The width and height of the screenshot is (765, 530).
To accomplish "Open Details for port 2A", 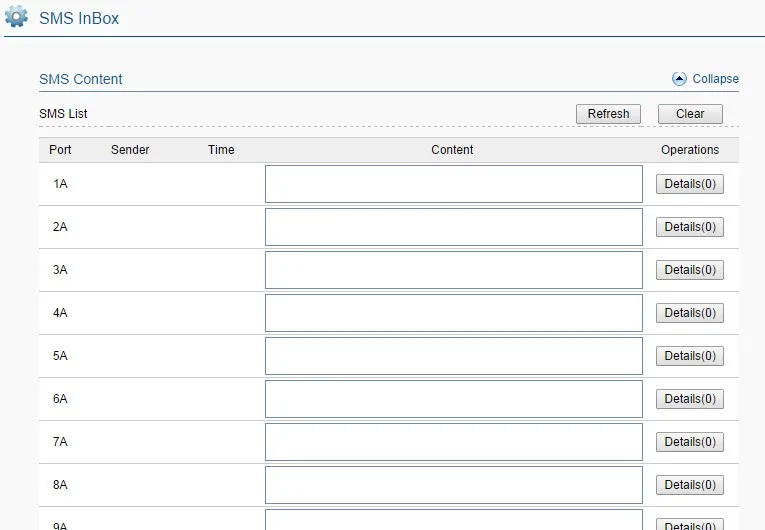I will tap(690, 227).
